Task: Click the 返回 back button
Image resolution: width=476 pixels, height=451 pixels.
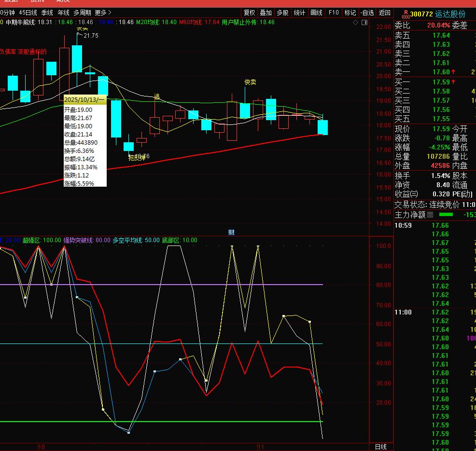Action: [x=385, y=13]
